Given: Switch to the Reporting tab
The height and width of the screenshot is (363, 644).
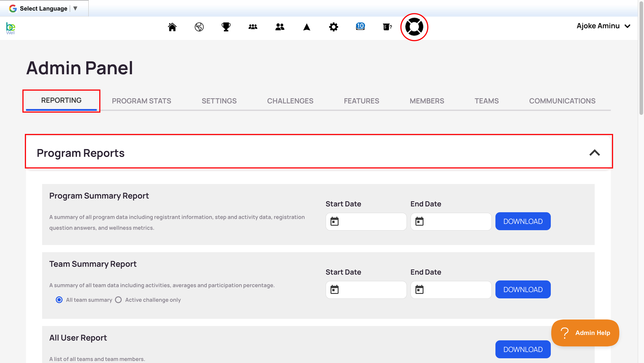Looking at the screenshot, I should 61,100.
